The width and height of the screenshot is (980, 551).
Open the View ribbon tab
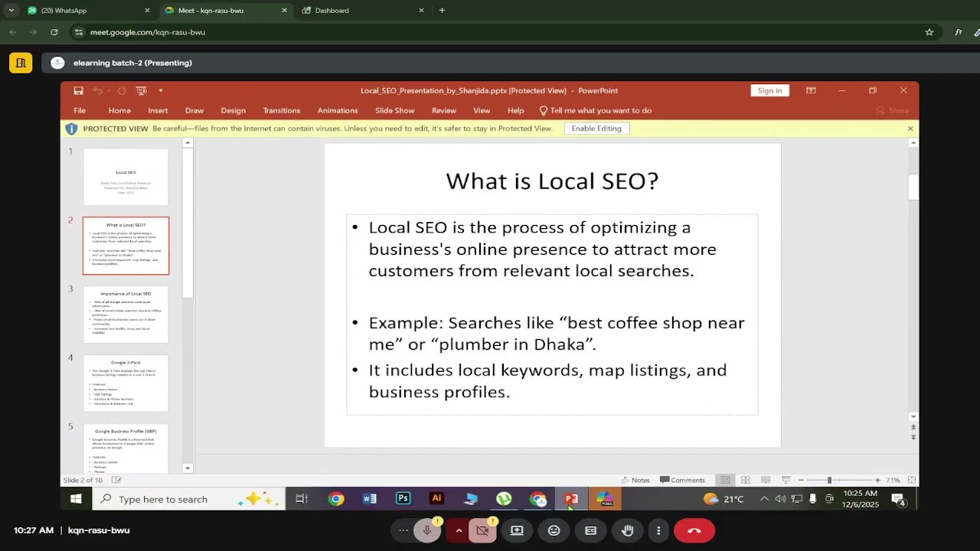[x=482, y=110]
